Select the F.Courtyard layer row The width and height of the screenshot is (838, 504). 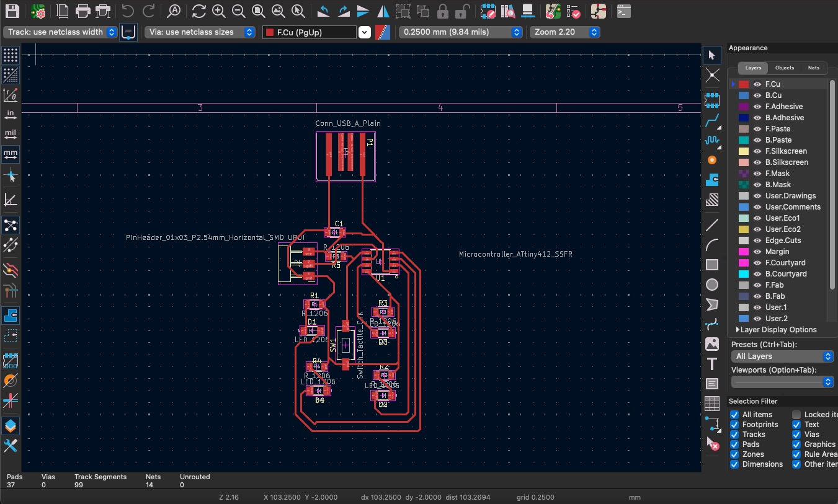point(779,263)
